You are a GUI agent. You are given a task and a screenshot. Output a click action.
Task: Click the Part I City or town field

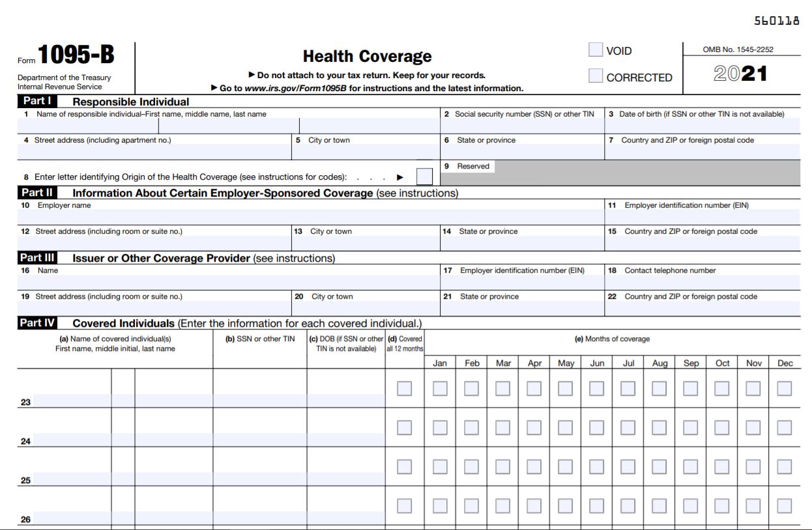pyautogui.click(x=366, y=152)
